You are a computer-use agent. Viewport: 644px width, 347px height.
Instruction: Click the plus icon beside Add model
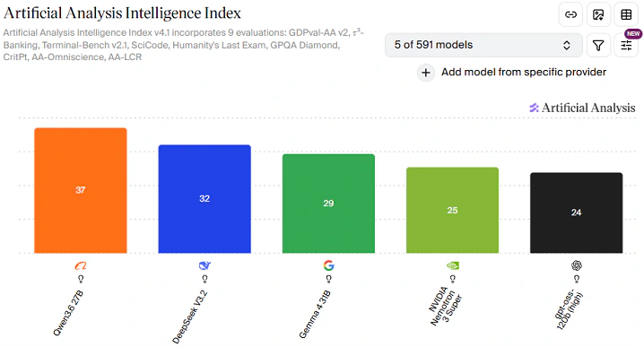pos(426,74)
